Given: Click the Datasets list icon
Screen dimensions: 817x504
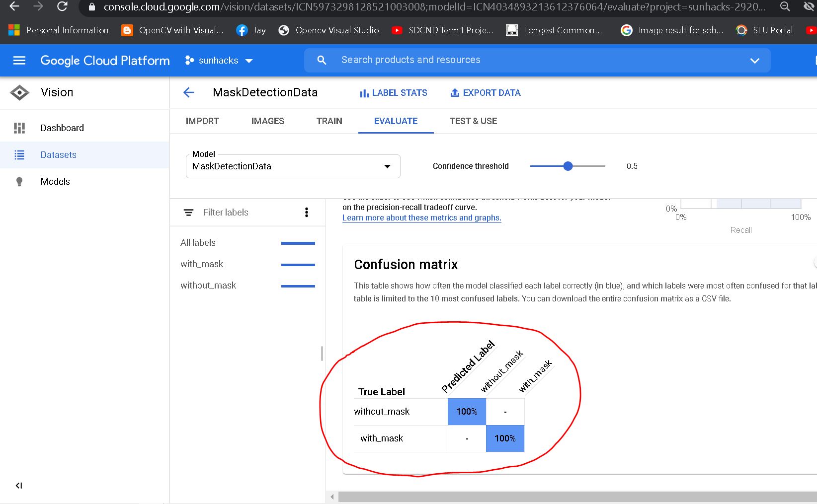Looking at the screenshot, I should pyautogui.click(x=19, y=155).
